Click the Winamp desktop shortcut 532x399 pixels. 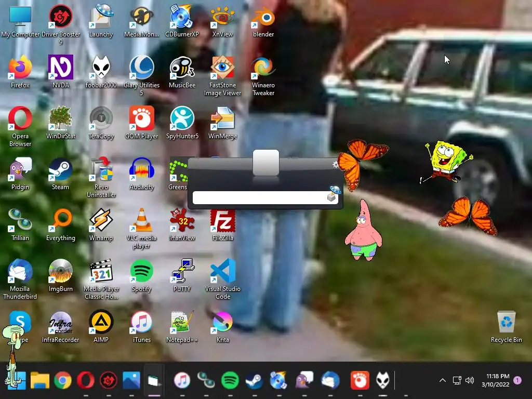[101, 224]
